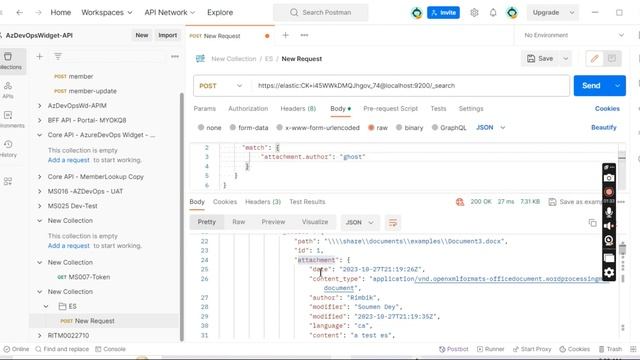Click the speaker icon on the recorder toolbar
The height and width of the screenshot is (360, 640).
click(x=609, y=226)
